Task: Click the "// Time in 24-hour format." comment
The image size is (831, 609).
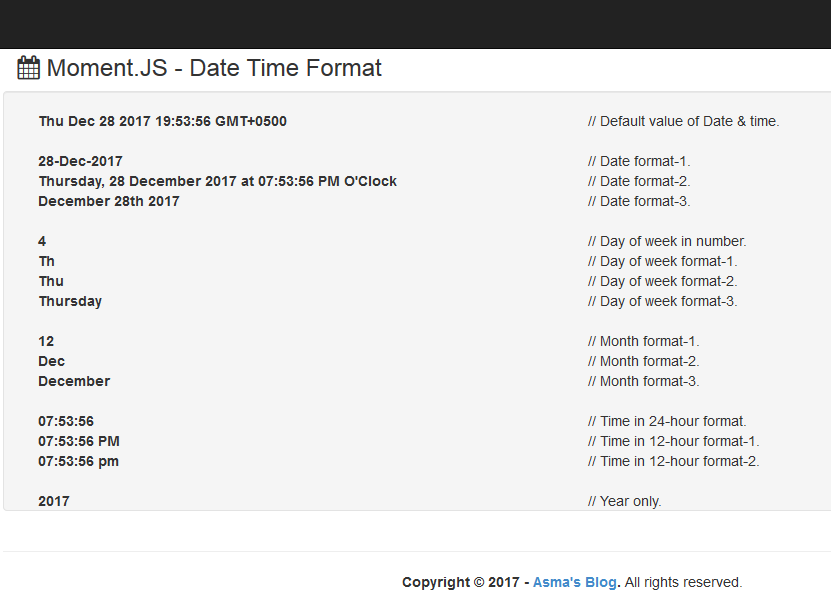Action: coord(667,421)
